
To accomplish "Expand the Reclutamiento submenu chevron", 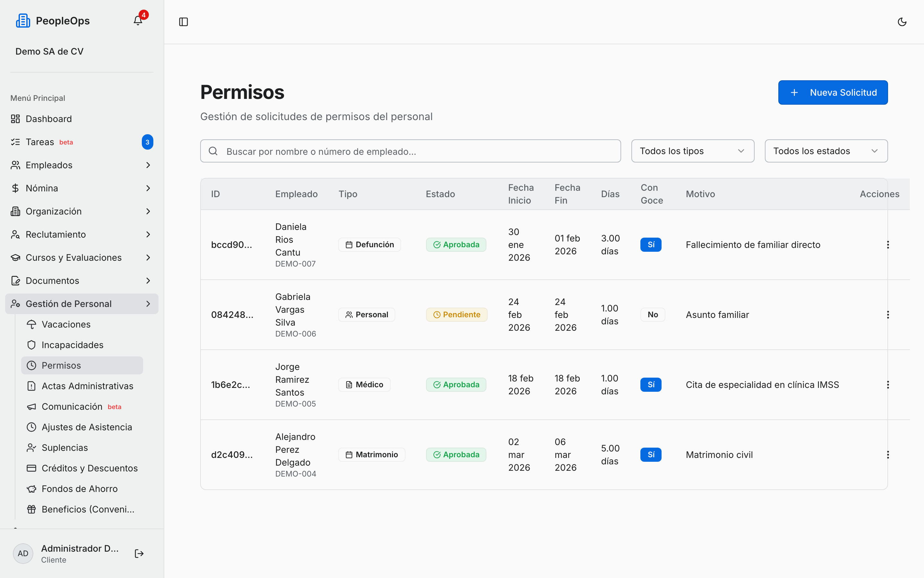I will pyautogui.click(x=148, y=234).
